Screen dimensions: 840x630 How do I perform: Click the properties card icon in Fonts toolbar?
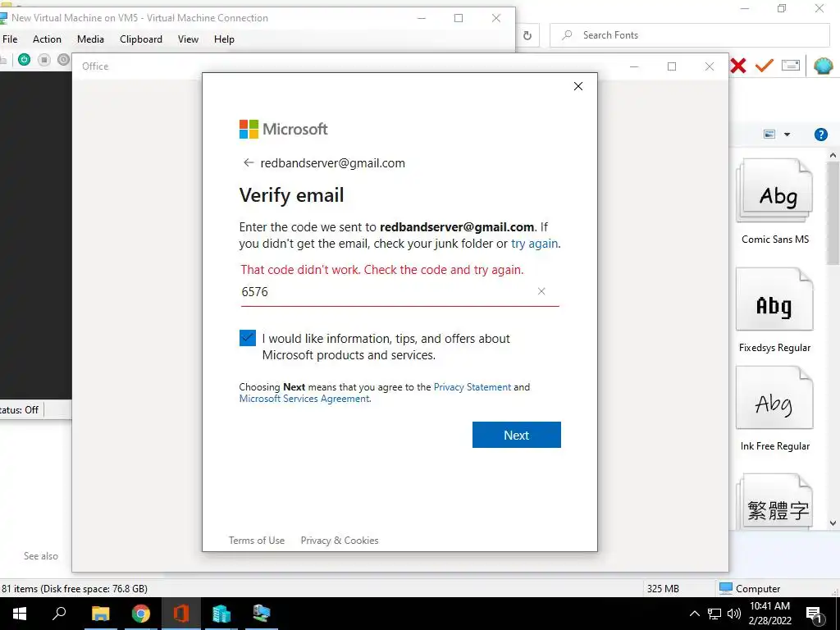(x=791, y=66)
